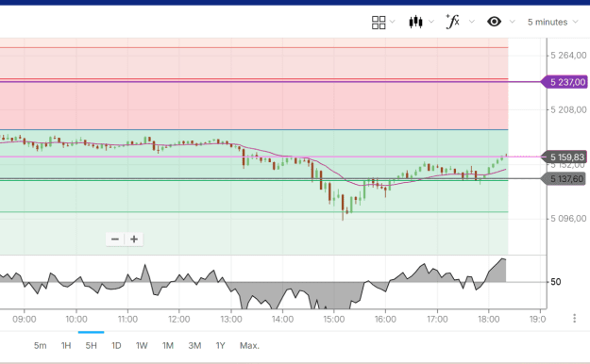The image size is (590, 364).
Task: Click the 5 208,00 axis value
Action: (x=568, y=109)
